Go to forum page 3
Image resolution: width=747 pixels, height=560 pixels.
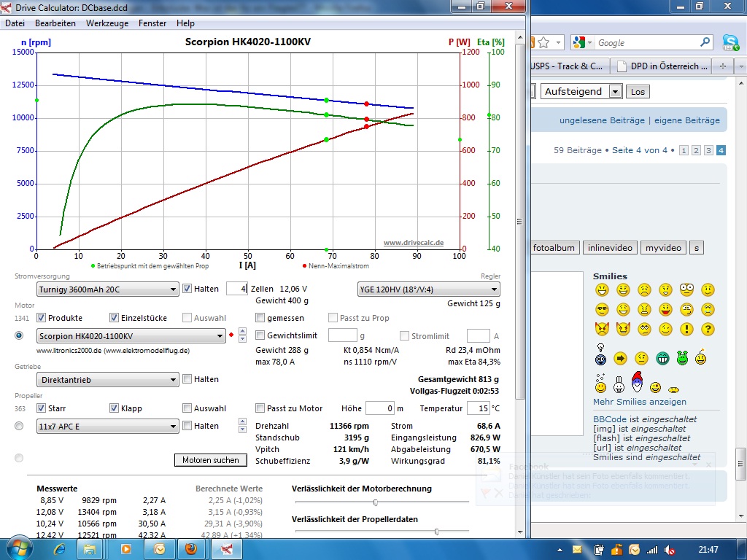click(708, 150)
